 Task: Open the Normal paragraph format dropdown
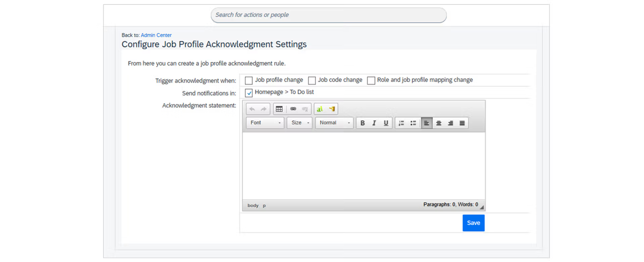pos(334,123)
